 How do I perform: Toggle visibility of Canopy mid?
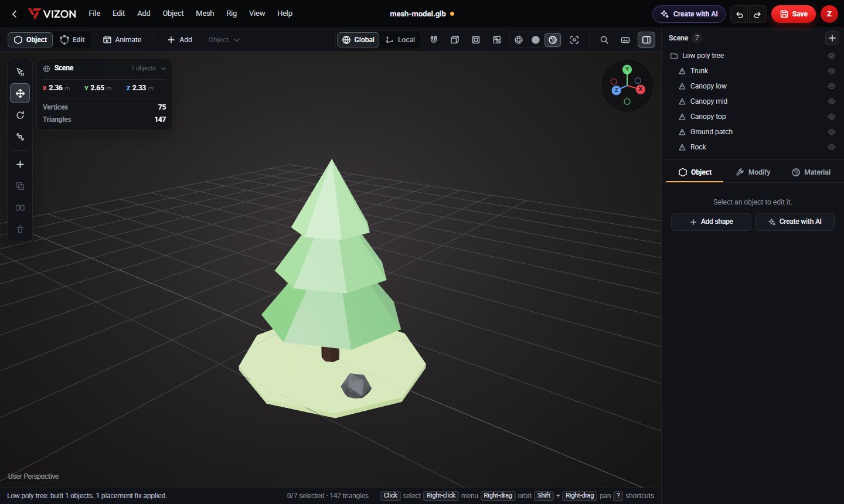coord(831,101)
